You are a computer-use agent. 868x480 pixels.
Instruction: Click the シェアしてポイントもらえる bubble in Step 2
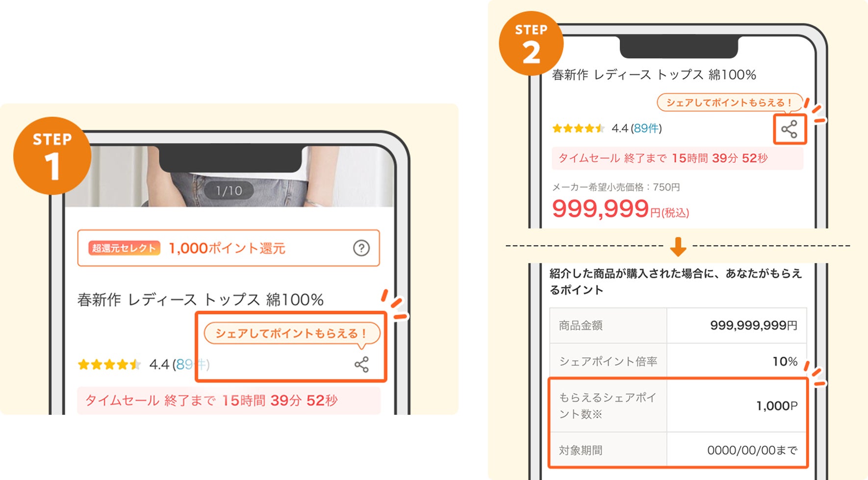click(x=729, y=102)
